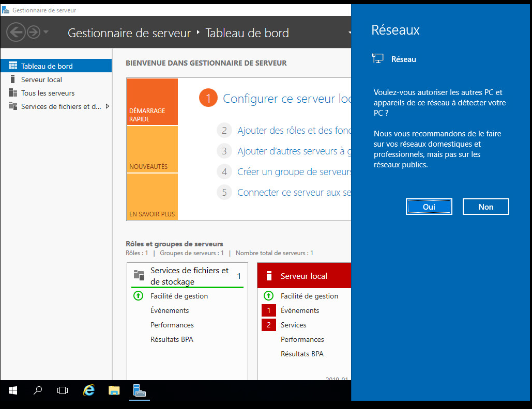Click the forward navigation arrow icon

[34, 33]
